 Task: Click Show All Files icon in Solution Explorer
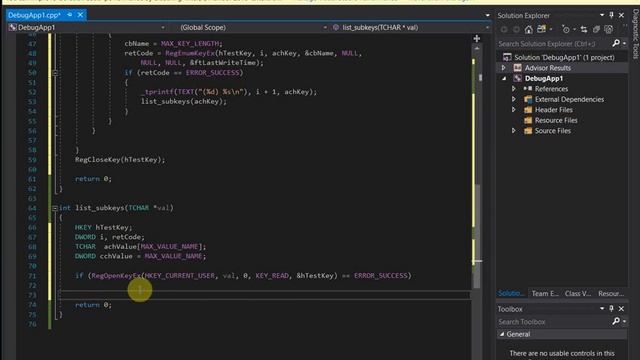(x=609, y=29)
